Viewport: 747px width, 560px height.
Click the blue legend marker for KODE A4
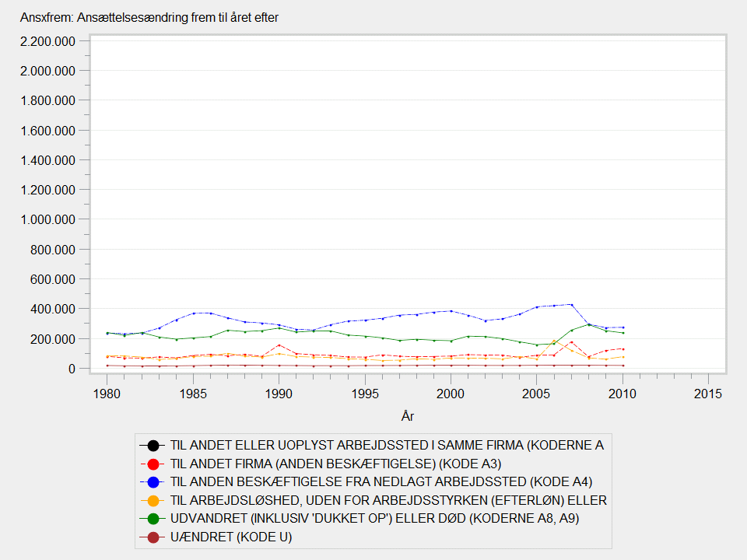(153, 482)
